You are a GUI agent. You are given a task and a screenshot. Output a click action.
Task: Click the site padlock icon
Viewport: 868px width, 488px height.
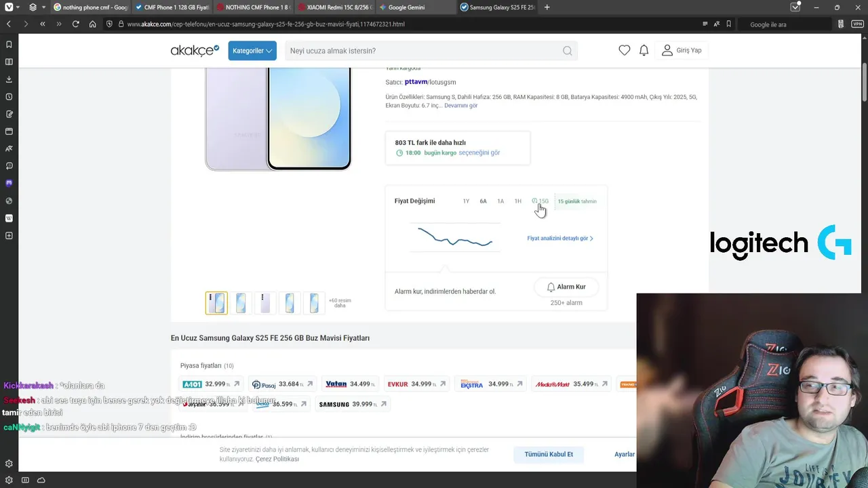point(121,24)
